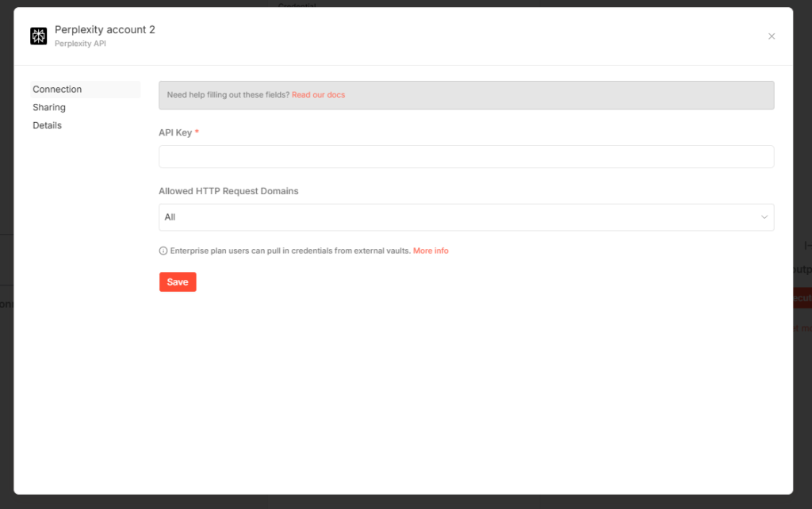
Task: Close the credential dialog with the X
Action: tap(772, 36)
